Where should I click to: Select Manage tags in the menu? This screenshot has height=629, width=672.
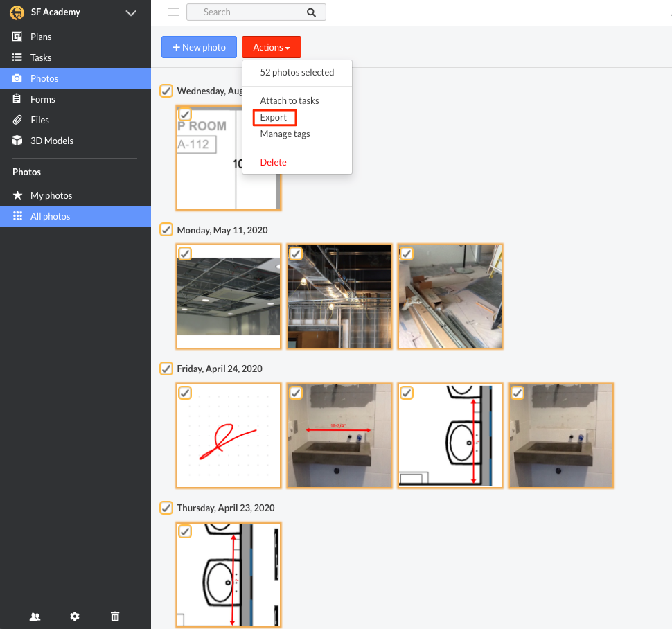point(285,134)
